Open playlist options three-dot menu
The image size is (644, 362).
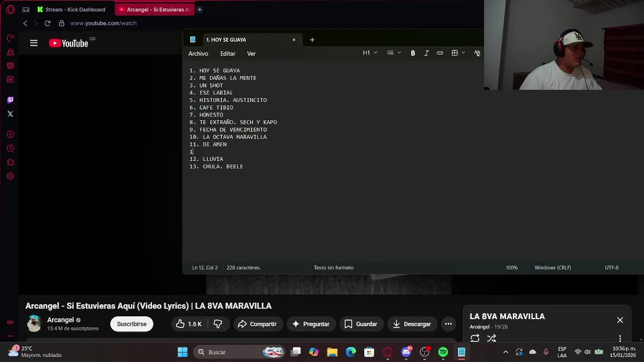620,338
